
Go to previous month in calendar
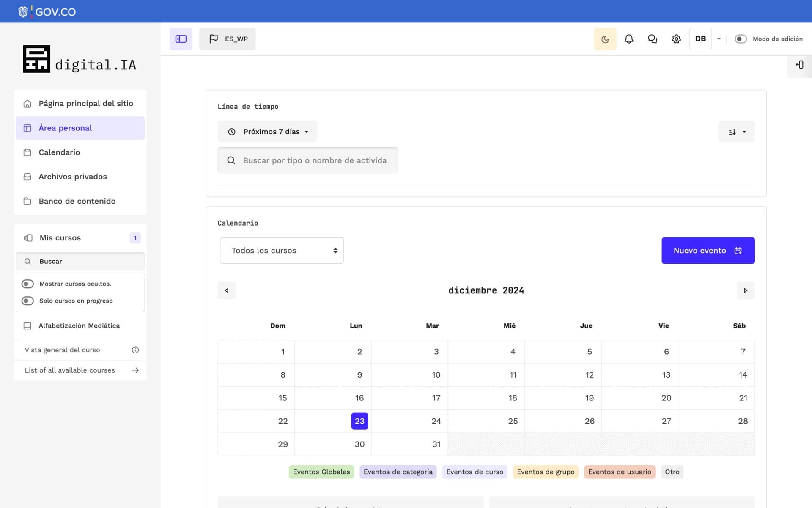coord(227,290)
